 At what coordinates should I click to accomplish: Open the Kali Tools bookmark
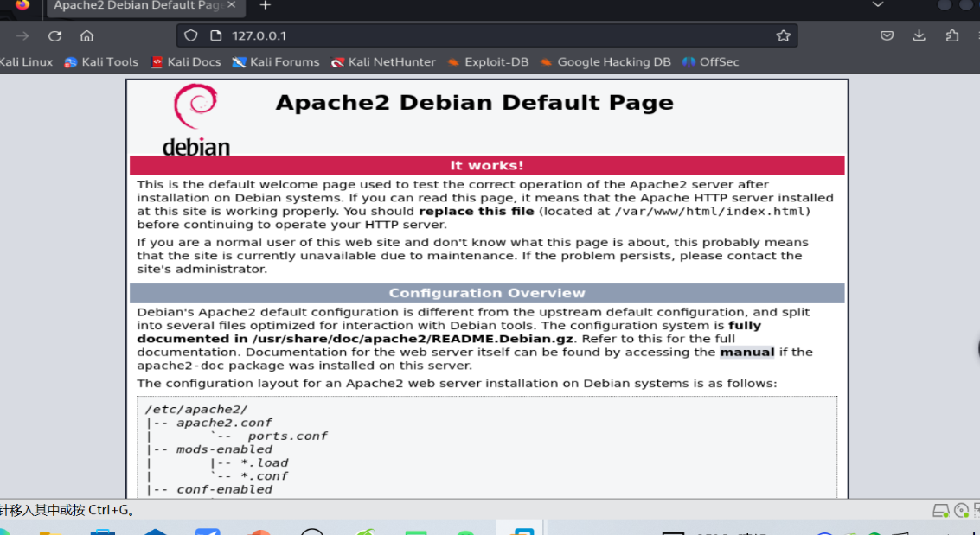pos(101,62)
